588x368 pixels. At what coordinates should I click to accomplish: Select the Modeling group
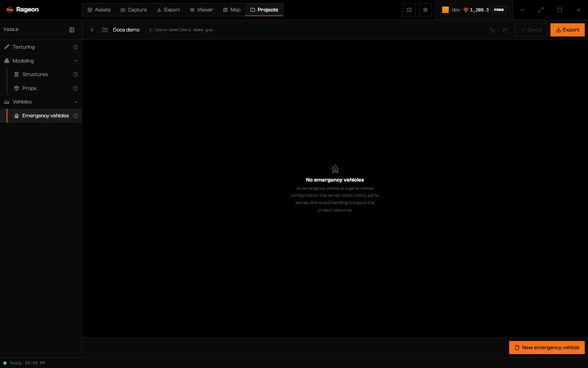click(x=41, y=61)
